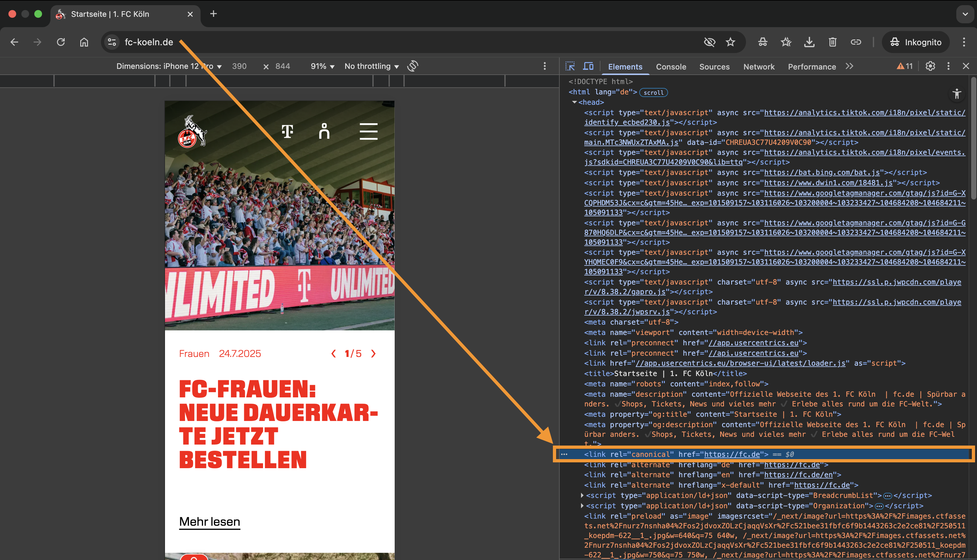Open the No throttling dropdown
This screenshot has width=977, height=560.
(x=371, y=66)
